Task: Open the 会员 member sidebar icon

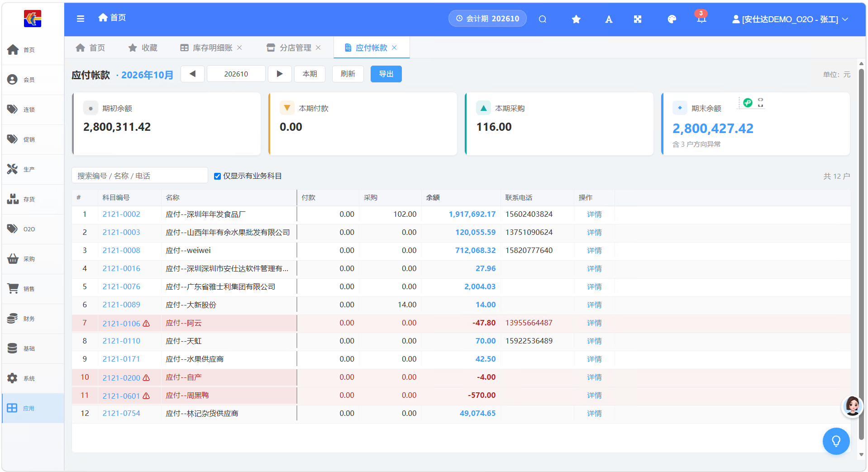Action: [13, 80]
